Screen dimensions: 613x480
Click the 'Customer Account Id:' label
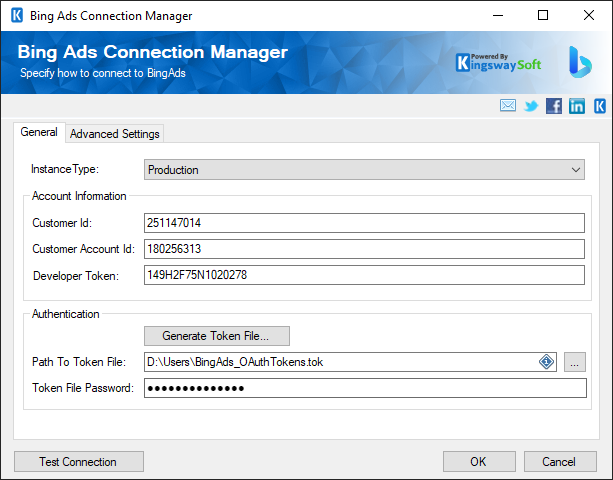pos(84,249)
